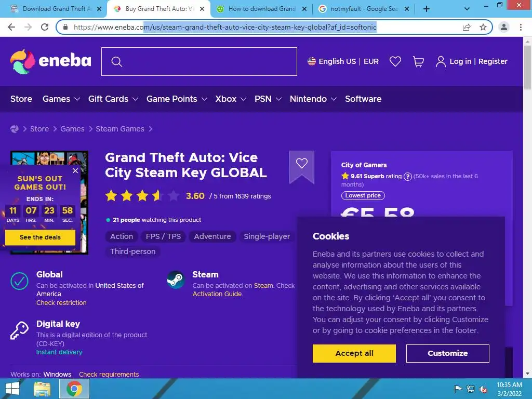Click Steam Games breadcrumb

(x=120, y=129)
